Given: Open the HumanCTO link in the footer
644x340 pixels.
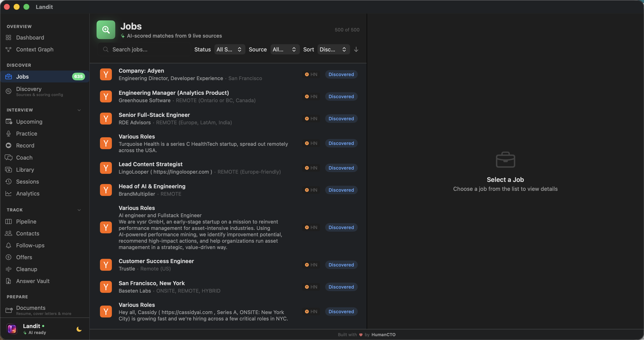Looking at the screenshot, I should coord(383,335).
